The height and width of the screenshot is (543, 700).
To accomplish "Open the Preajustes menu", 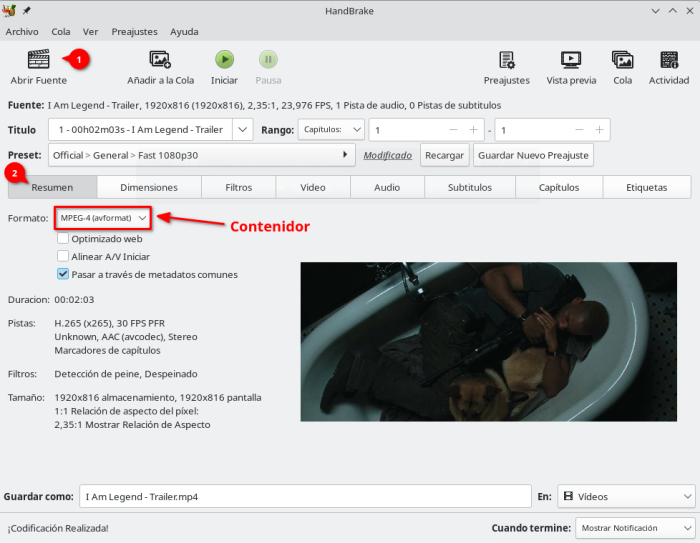I will point(134,32).
